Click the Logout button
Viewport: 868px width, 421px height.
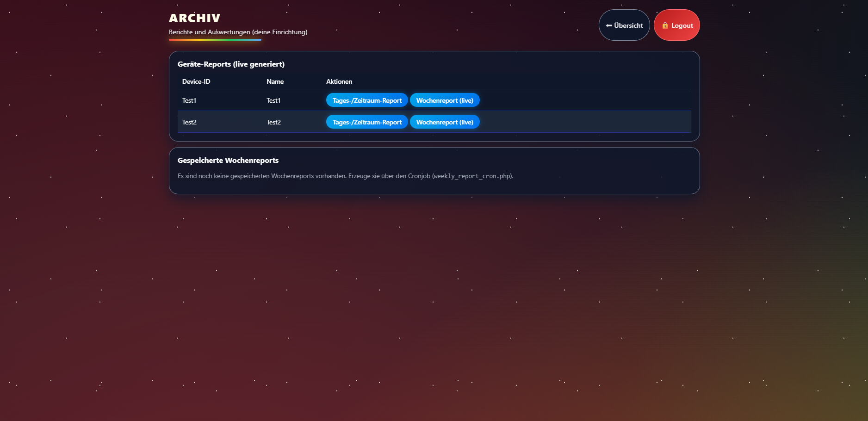tap(677, 25)
